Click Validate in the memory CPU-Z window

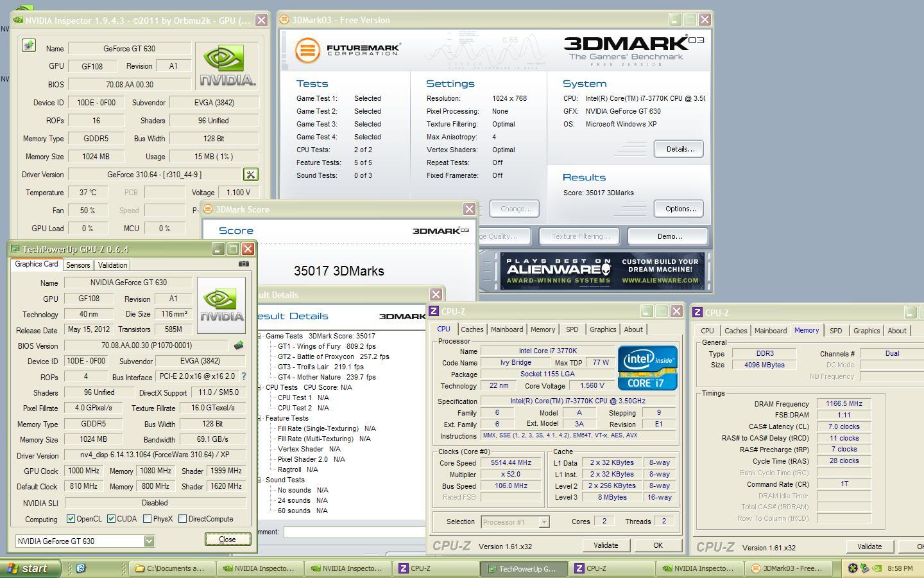(x=869, y=547)
